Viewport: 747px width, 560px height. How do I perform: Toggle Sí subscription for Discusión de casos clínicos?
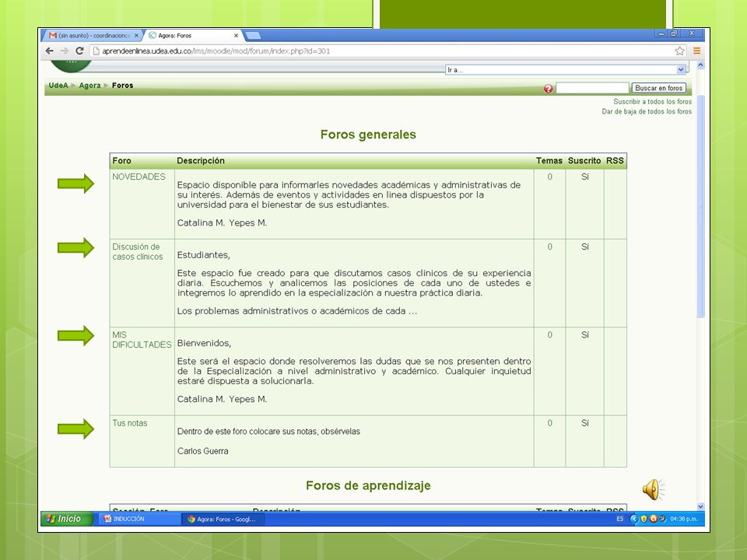tap(585, 247)
